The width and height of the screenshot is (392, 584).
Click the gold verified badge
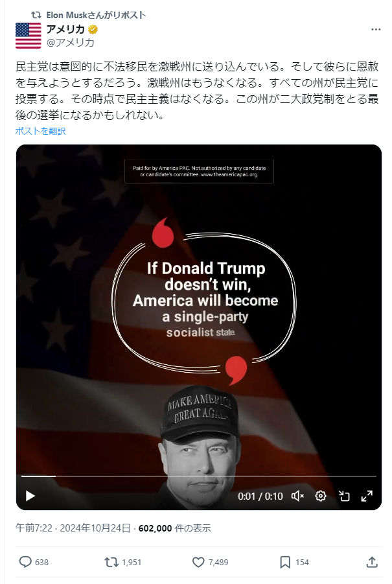(92, 29)
